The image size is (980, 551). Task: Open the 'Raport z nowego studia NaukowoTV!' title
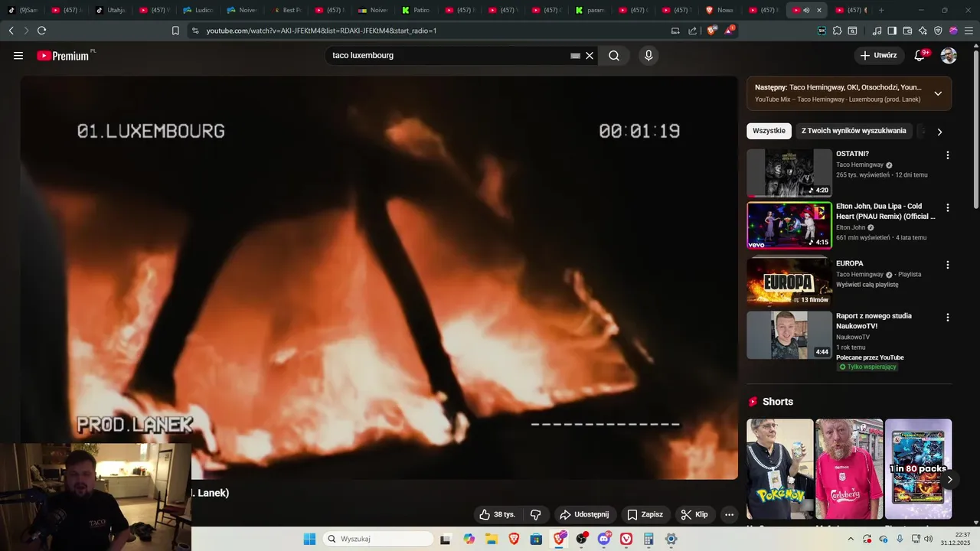(x=874, y=321)
